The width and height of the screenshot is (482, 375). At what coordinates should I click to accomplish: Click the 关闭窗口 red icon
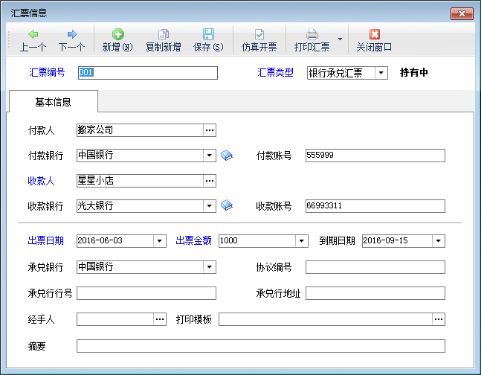coord(374,34)
